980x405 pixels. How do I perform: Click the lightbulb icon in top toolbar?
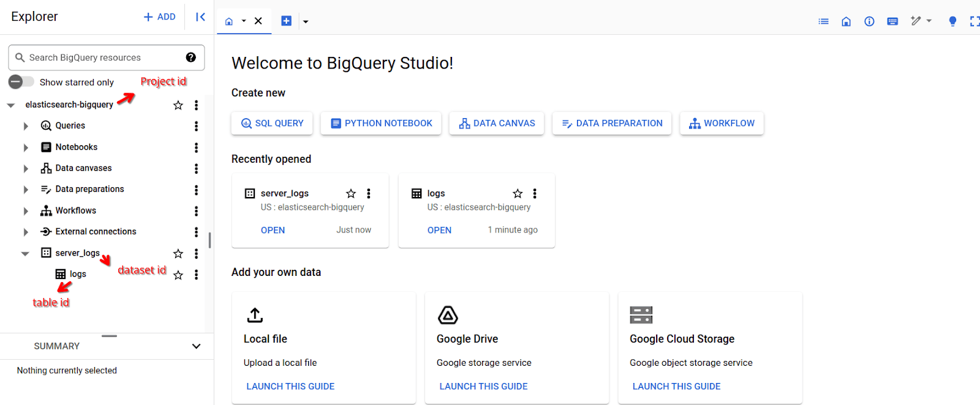coord(952,21)
